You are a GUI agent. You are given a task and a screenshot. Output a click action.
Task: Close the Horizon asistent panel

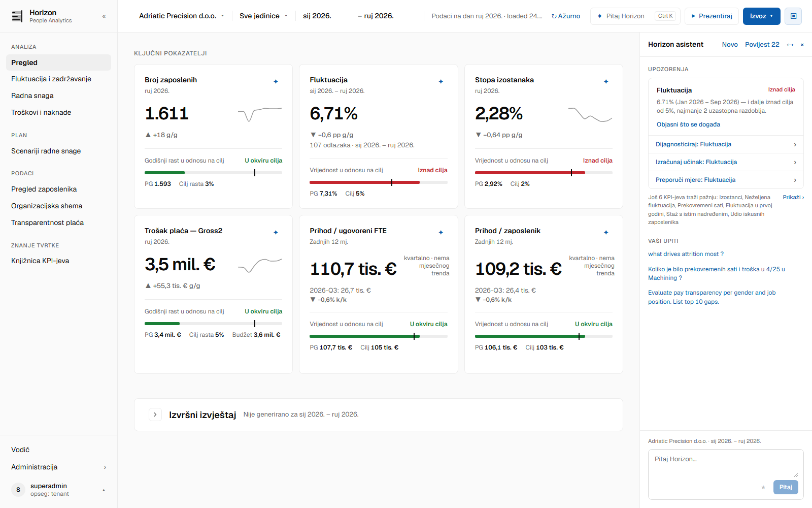point(802,45)
